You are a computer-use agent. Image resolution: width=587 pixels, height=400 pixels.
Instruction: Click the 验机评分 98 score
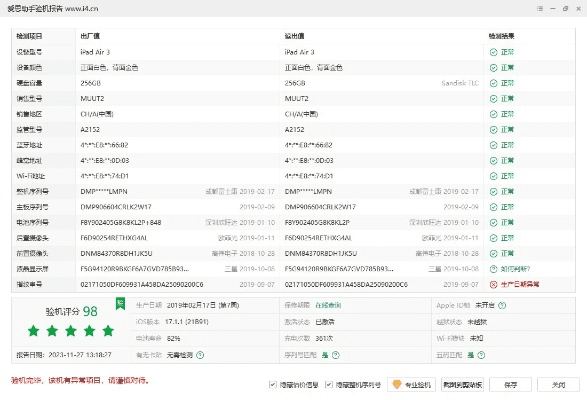[x=71, y=311]
